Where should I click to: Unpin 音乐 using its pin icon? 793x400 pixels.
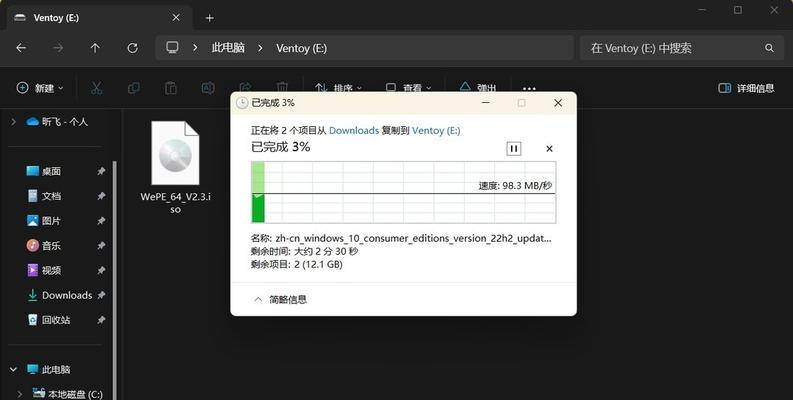tap(101, 246)
